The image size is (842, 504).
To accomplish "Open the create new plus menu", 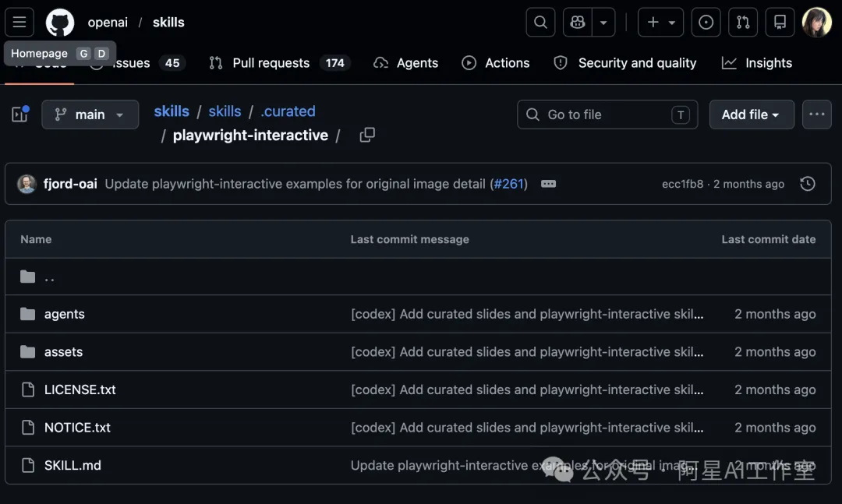I will [660, 22].
